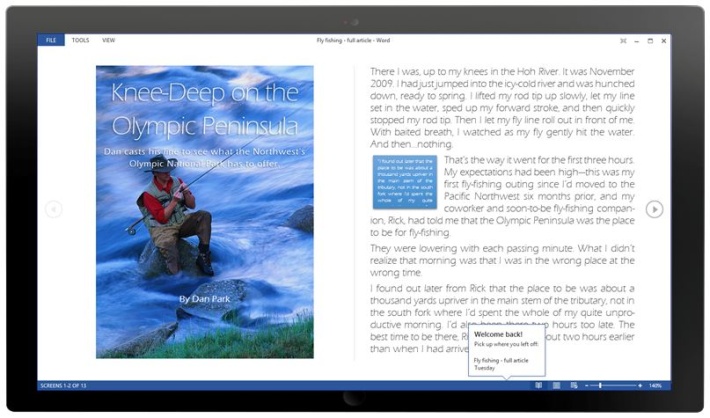Click the zoom slider handle
Viewport: 710px width, 418px height.
pos(600,385)
